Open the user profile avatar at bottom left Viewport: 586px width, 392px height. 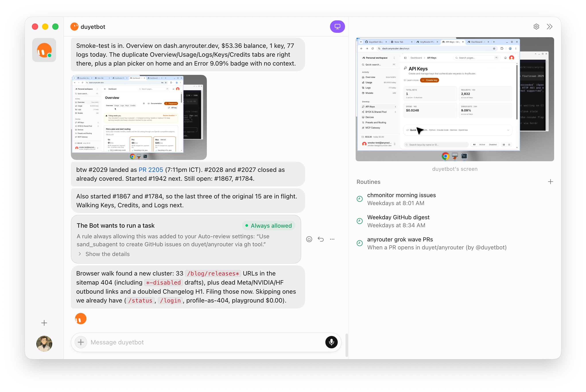pos(44,343)
